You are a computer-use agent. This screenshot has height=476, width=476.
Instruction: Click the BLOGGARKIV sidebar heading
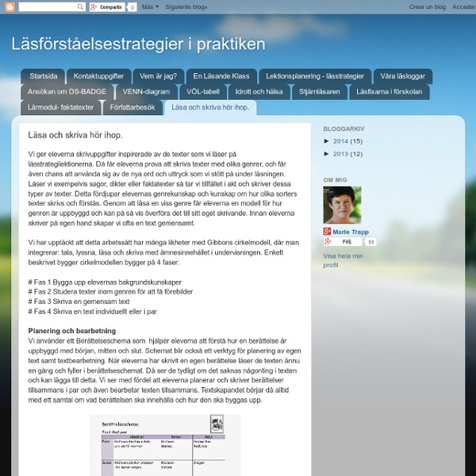[x=344, y=129]
